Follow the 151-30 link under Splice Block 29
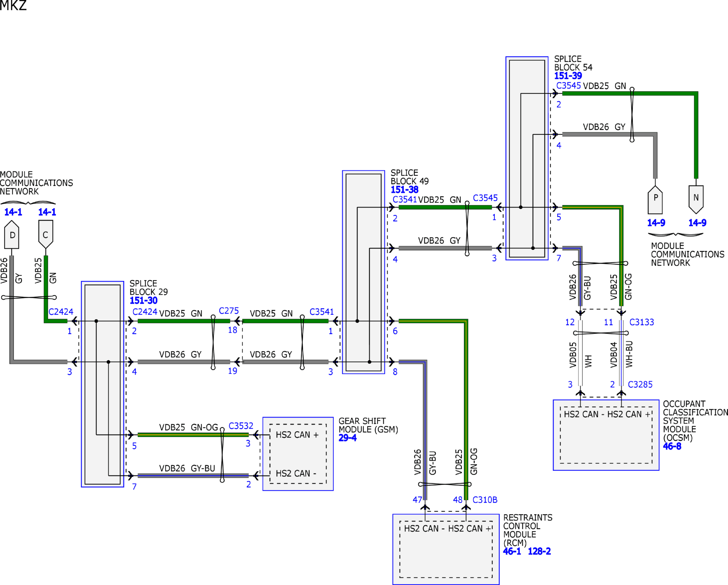Viewport: 728px width, 585px height. pos(144,301)
